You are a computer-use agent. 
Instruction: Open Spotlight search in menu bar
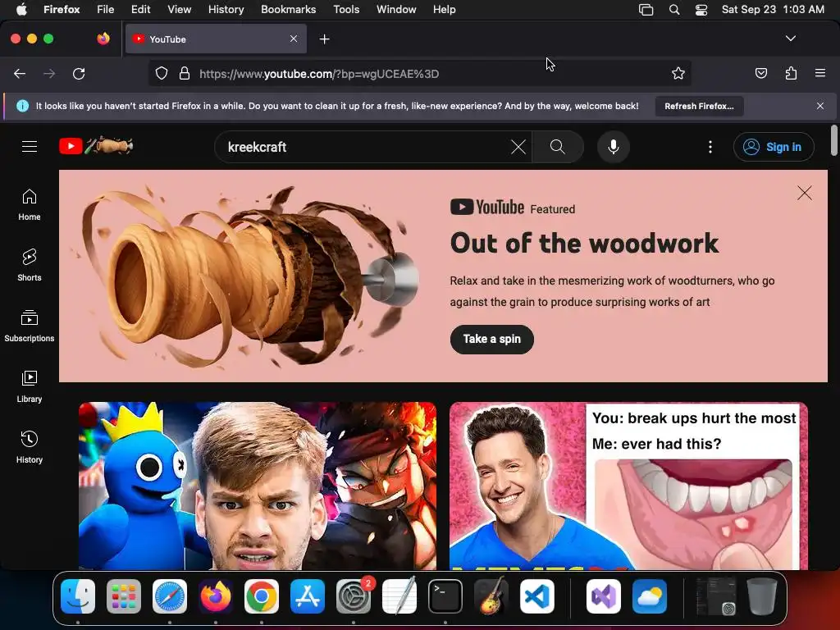pos(674,10)
